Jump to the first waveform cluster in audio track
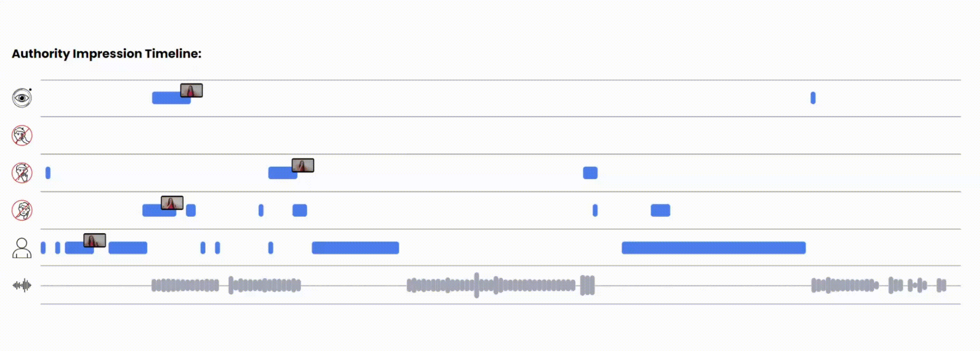 185,285
